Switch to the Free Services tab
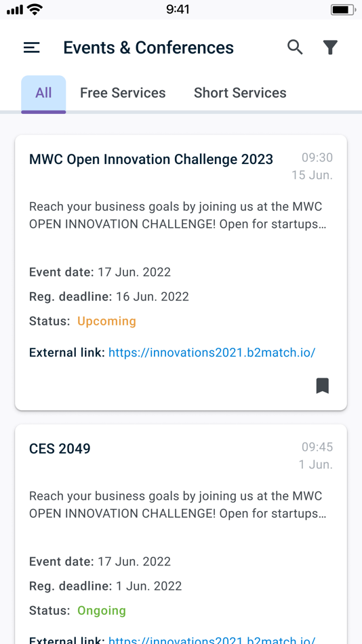This screenshot has height=644, width=362. pos(123,93)
